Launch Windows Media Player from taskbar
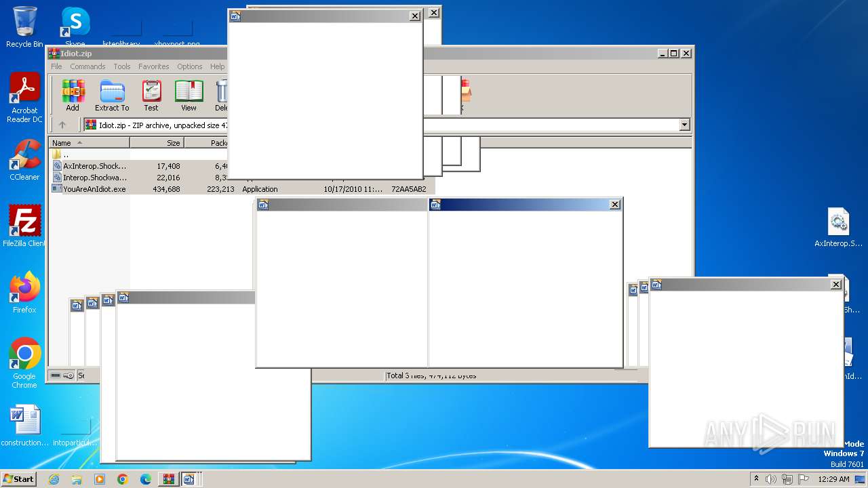Image resolution: width=868 pixels, height=488 pixels. (100, 479)
